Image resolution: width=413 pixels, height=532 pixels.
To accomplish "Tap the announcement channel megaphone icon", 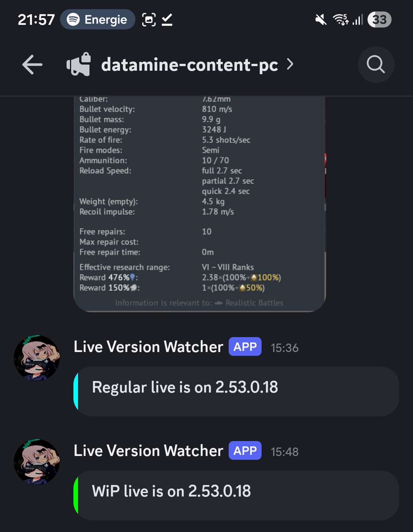I will (x=79, y=64).
